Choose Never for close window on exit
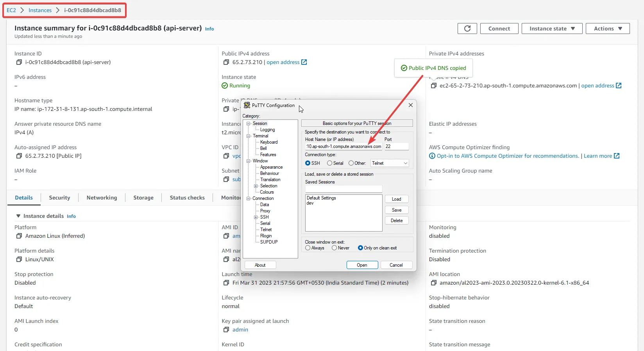Screen dimensions: 644x351 tap(334, 248)
